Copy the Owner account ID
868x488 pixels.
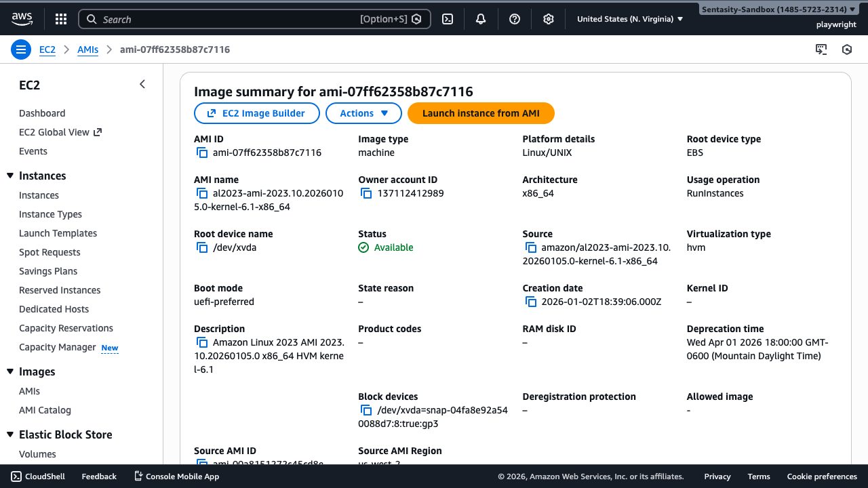(366, 194)
